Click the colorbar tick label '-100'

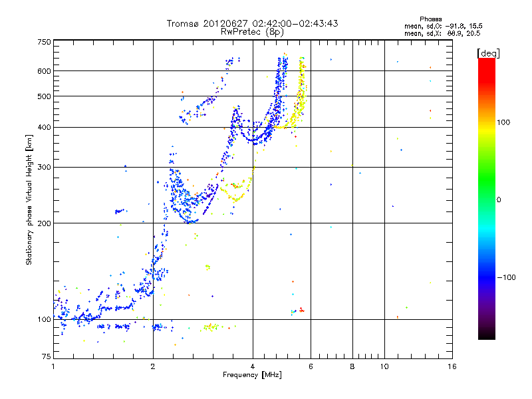click(506, 277)
